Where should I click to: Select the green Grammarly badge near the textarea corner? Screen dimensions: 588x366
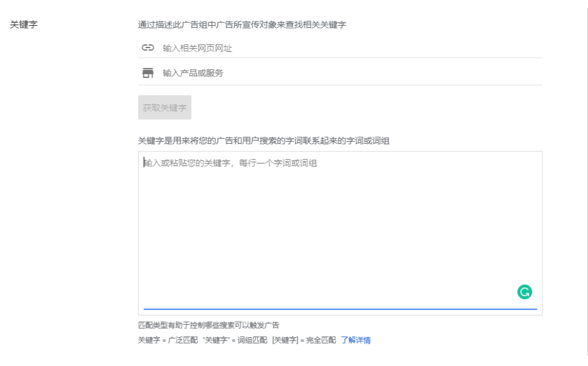[x=524, y=291]
